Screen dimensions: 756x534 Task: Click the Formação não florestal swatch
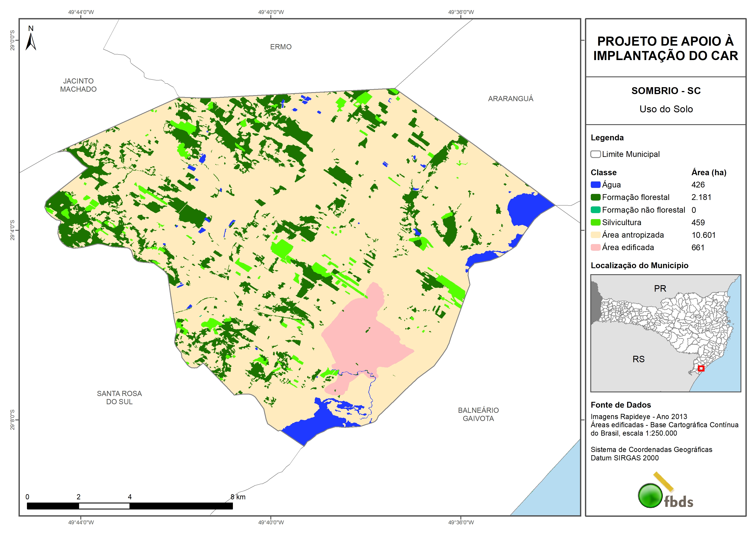595,210
